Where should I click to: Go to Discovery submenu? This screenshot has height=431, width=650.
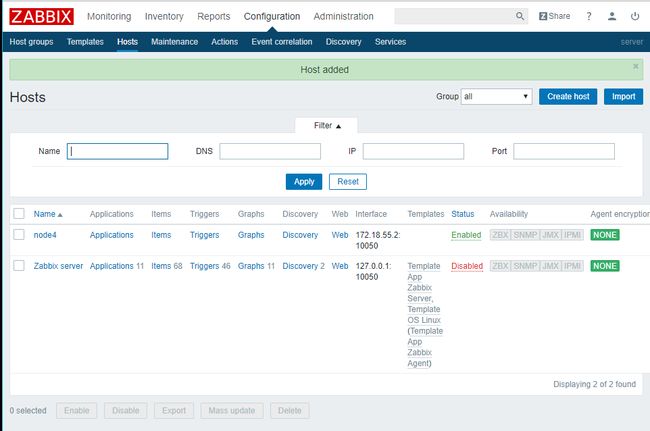(343, 42)
